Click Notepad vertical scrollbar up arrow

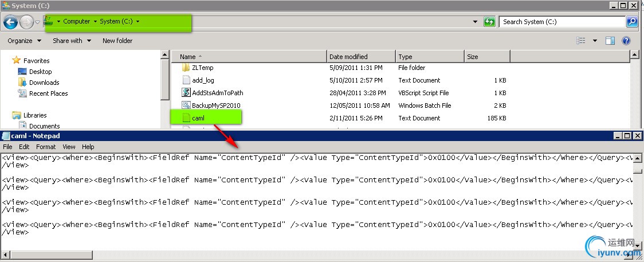(638, 158)
